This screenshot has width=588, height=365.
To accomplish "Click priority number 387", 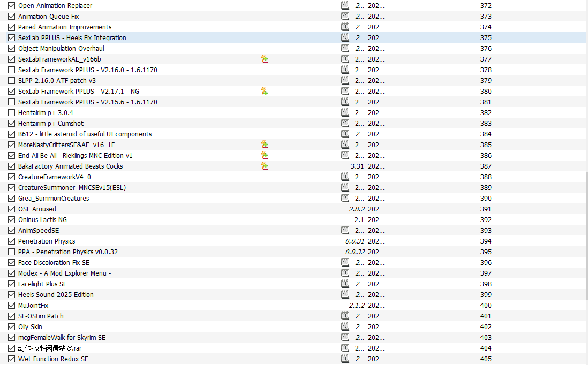I will coord(486,166).
